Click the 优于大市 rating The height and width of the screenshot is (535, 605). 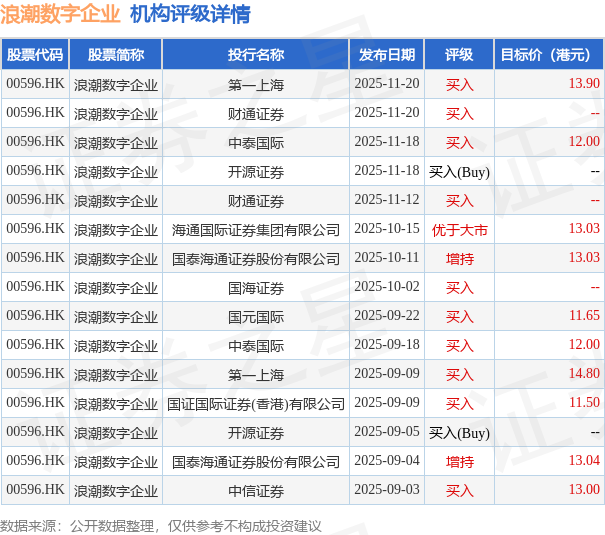click(460, 230)
